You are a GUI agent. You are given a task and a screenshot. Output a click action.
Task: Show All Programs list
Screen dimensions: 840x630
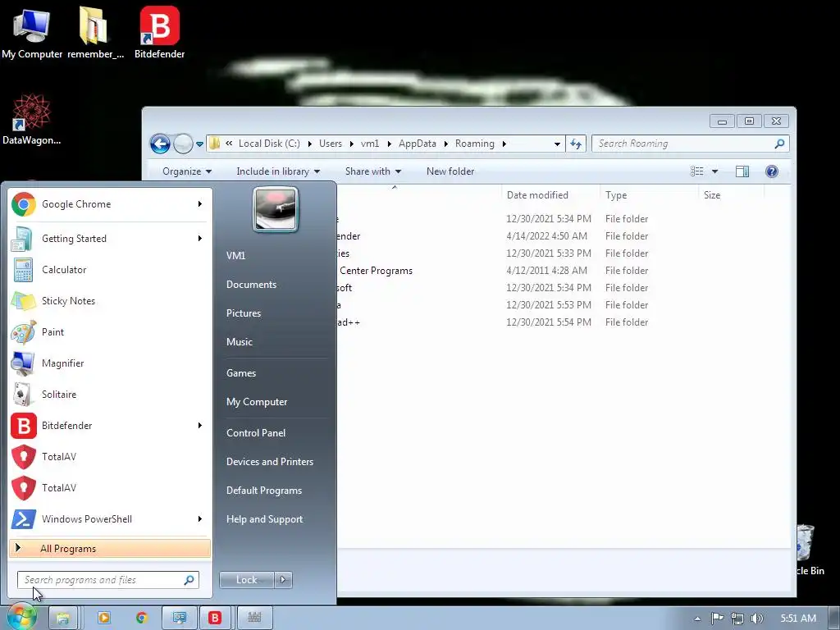pyautogui.click(x=110, y=549)
